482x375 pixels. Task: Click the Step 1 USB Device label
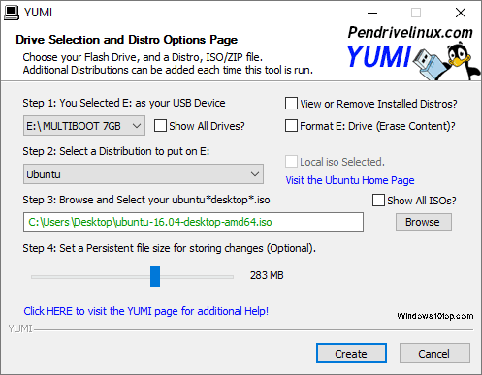[124, 103]
